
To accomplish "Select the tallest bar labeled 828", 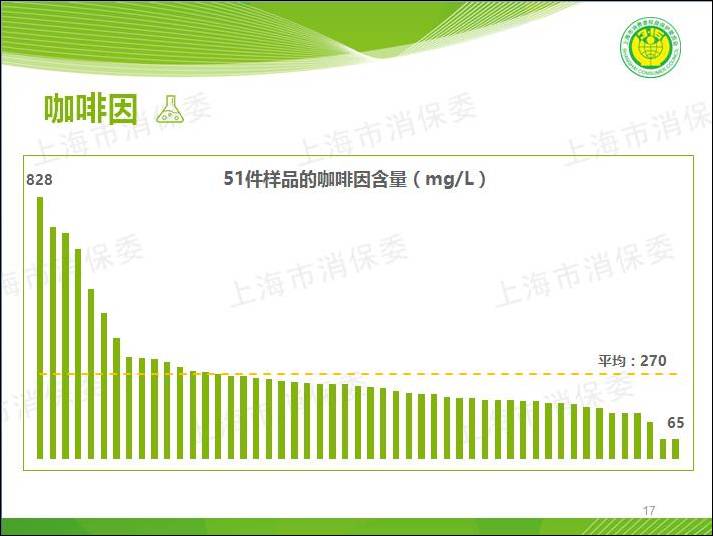I will [40, 328].
